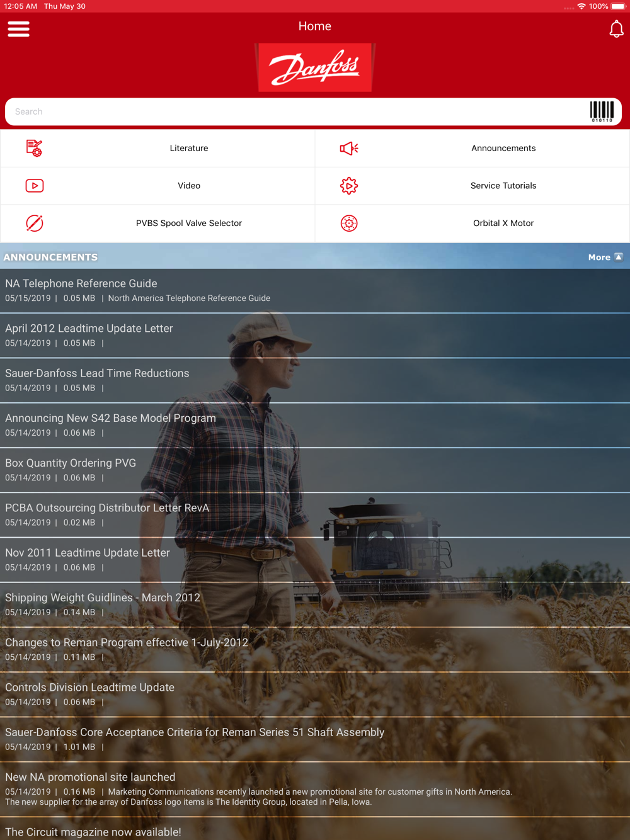This screenshot has width=630, height=840.
Task: Open New NA promotional site launched
Action: coord(315,789)
